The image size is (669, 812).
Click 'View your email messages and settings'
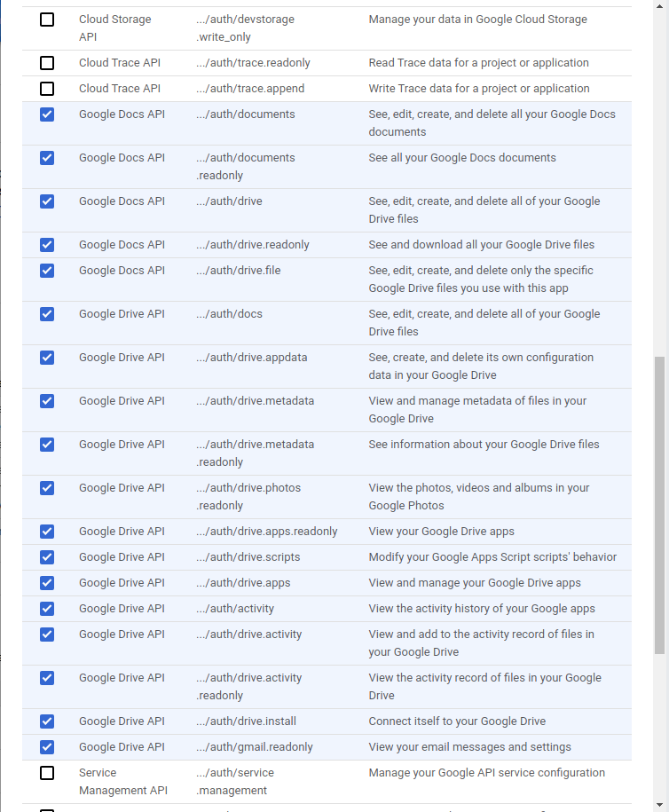[x=469, y=746]
